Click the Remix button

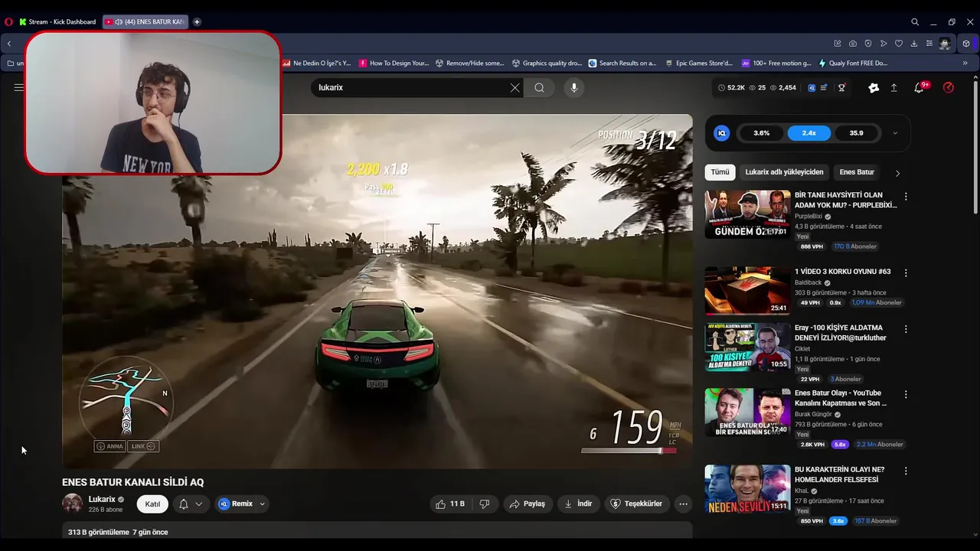(x=236, y=504)
